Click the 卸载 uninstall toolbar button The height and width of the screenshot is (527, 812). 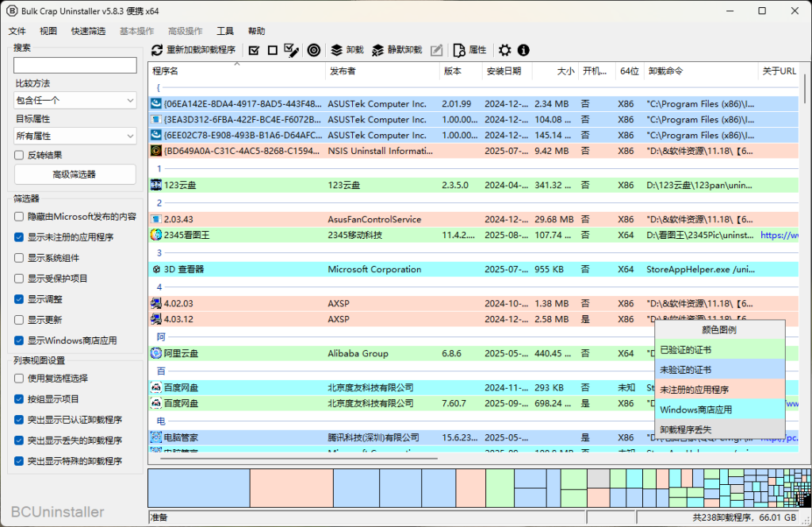347,50
